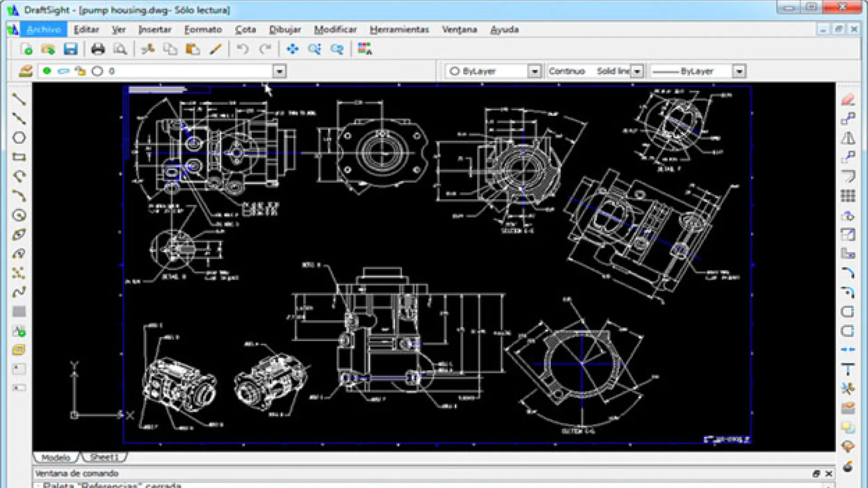Switch to the Sheet1 tab
The height and width of the screenshot is (488, 868).
click(x=104, y=457)
